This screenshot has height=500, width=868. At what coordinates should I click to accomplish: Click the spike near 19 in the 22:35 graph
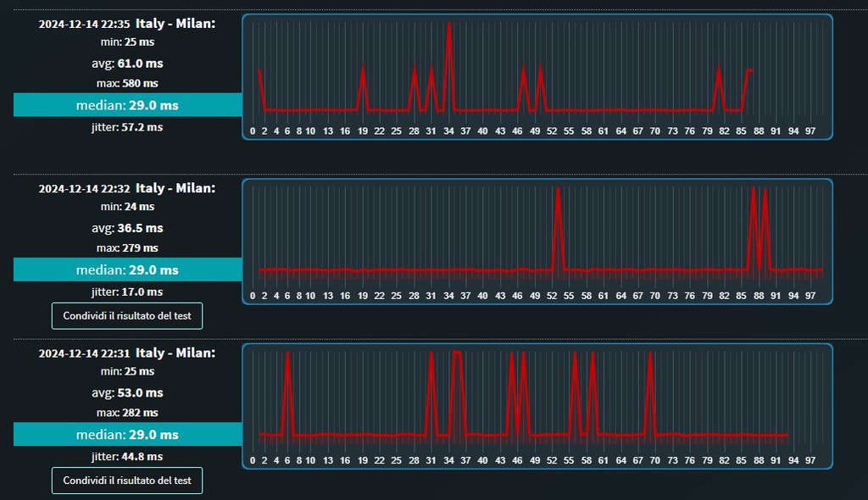(363, 89)
